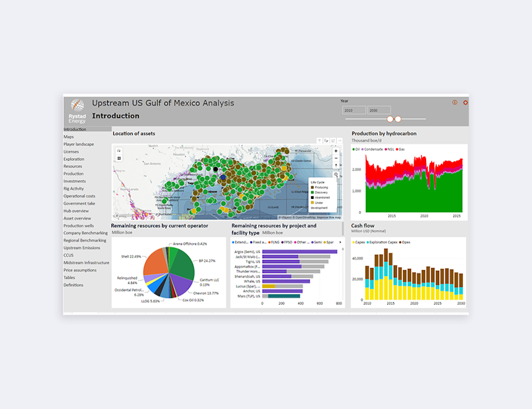Click the FLNG legend entry
The height and width of the screenshot is (409, 532).
(x=274, y=242)
